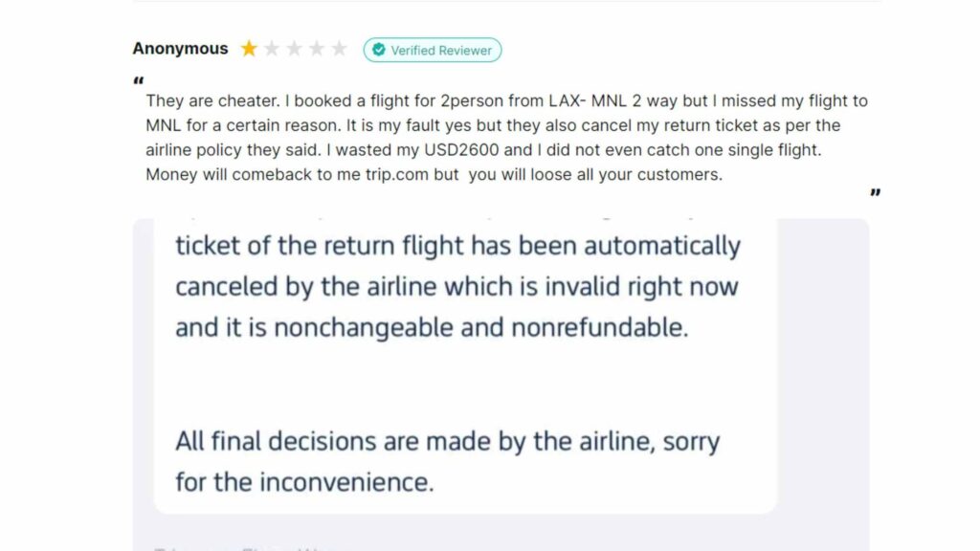This screenshot has height=551, width=980.
Task: Click the divider line above the review
Action: [x=507, y=1]
